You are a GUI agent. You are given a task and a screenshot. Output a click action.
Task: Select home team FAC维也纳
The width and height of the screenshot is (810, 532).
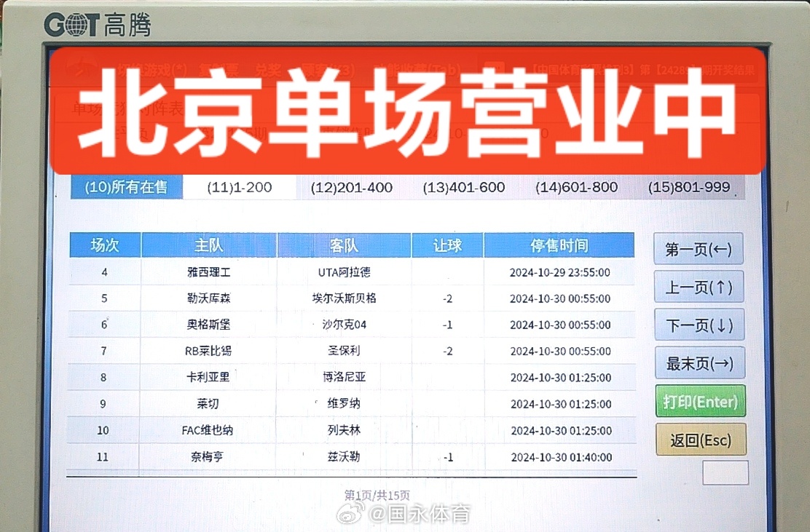coord(207,430)
